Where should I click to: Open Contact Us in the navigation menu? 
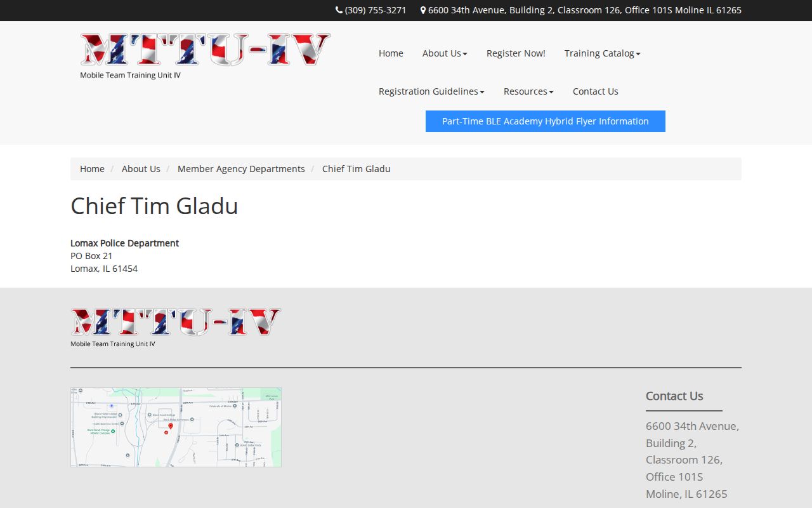[x=595, y=91]
